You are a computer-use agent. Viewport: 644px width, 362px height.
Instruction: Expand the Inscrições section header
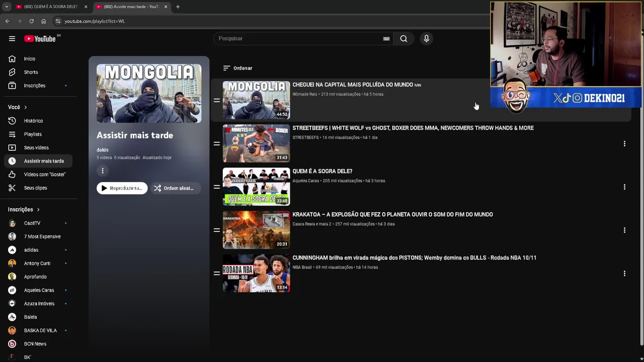pos(24,210)
